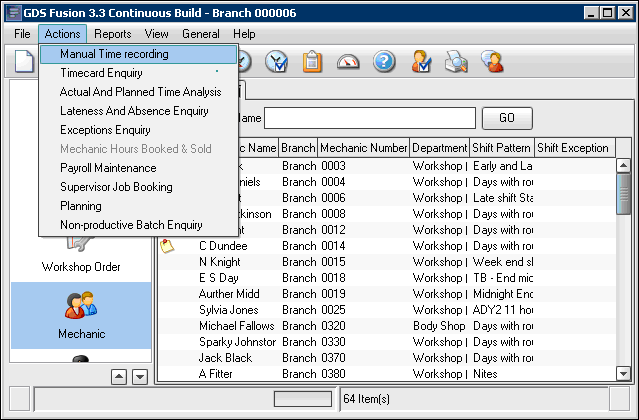
Task: Sort by Shift Pattern column header
Action: pyautogui.click(x=502, y=148)
